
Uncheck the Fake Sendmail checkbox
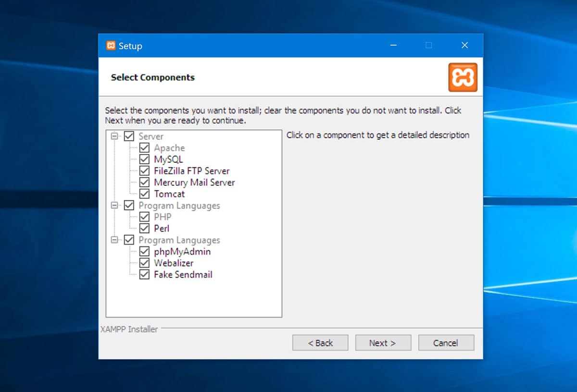pyautogui.click(x=144, y=275)
